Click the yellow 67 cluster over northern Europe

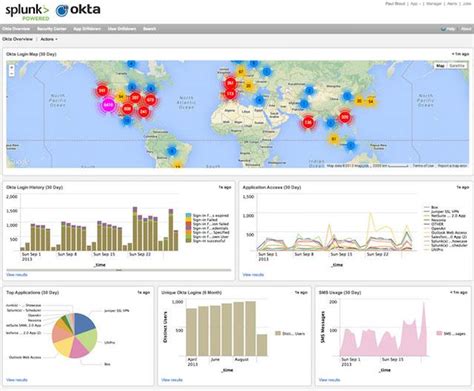tap(241, 72)
